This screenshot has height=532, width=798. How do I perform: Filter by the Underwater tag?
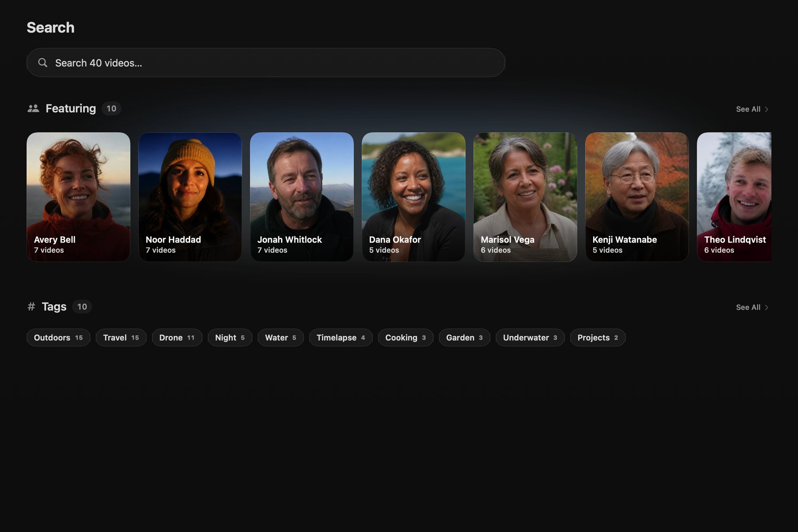pos(530,337)
